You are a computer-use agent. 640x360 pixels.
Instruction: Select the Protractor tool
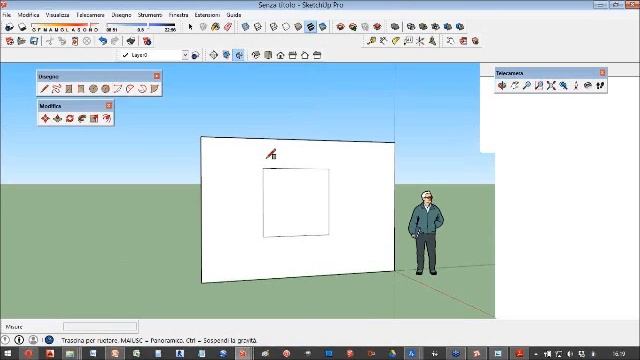[x=396, y=41]
